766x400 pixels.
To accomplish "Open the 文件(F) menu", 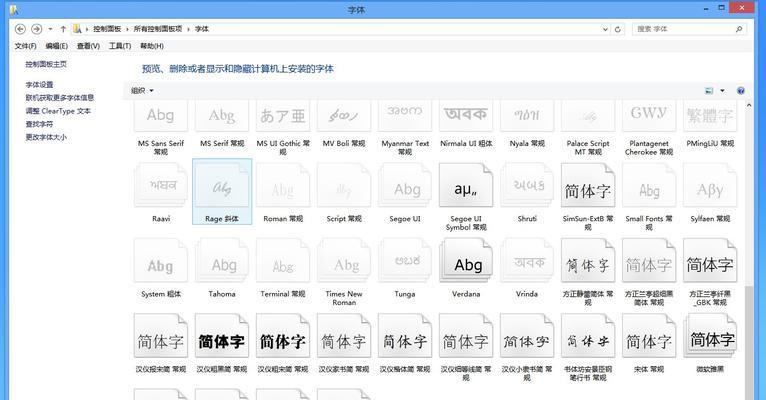I will (x=25, y=46).
